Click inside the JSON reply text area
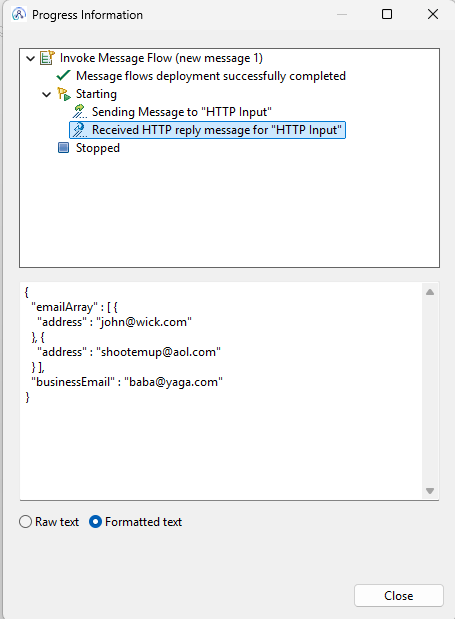455x619 pixels. coord(221,391)
